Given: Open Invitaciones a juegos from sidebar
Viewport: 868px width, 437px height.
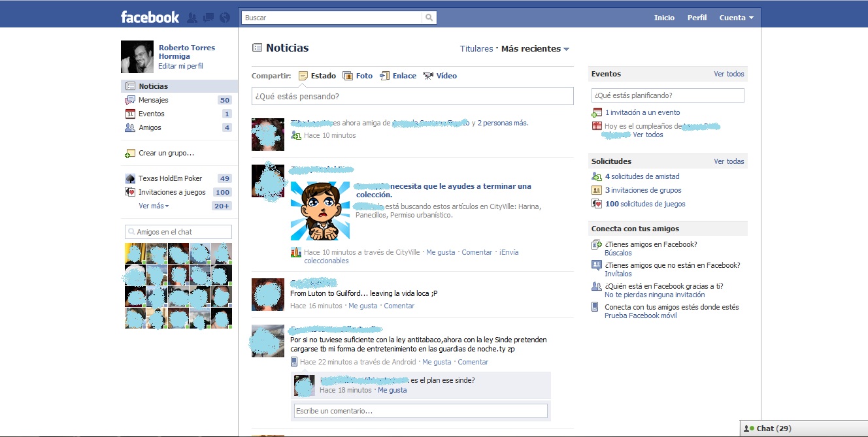Looking at the screenshot, I should click(173, 191).
